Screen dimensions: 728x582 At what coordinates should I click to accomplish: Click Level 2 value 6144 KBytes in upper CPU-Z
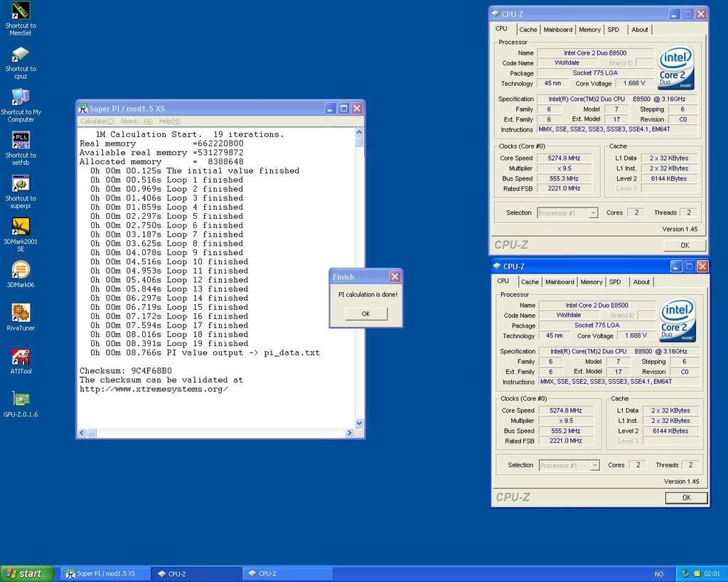click(x=669, y=178)
